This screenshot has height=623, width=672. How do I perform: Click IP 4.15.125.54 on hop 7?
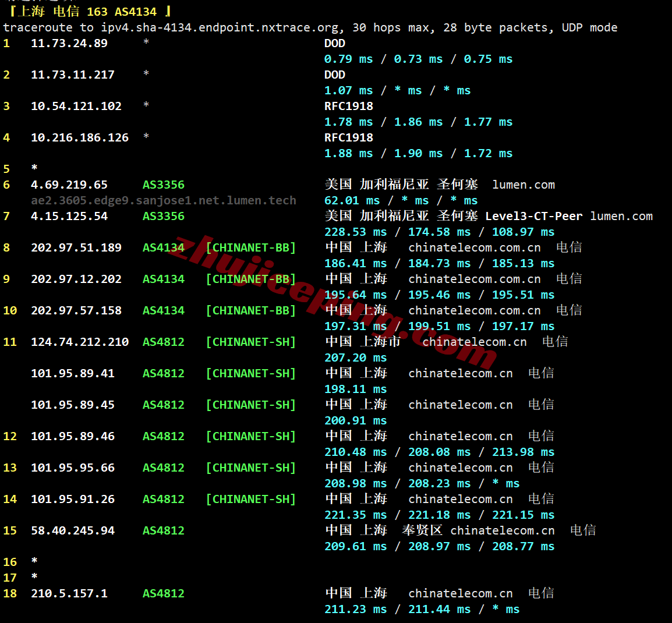(x=69, y=216)
